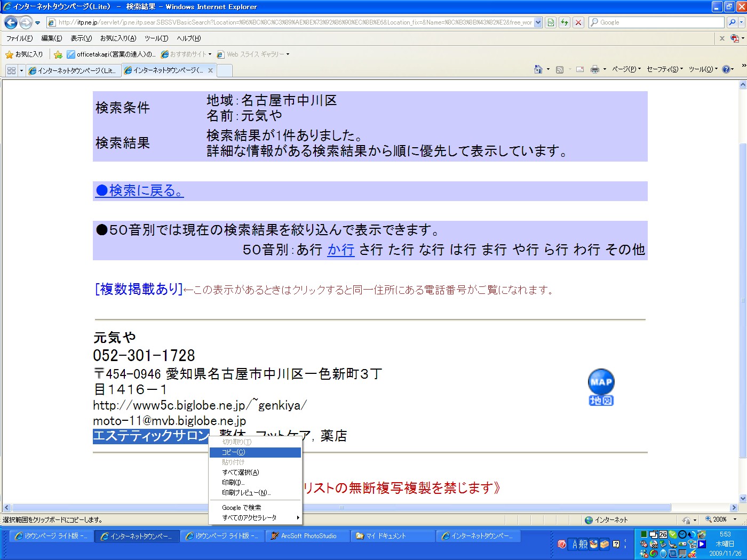
Task: Open the ツール(O) command bar dropdown
Action: click(x=703, y=69)
